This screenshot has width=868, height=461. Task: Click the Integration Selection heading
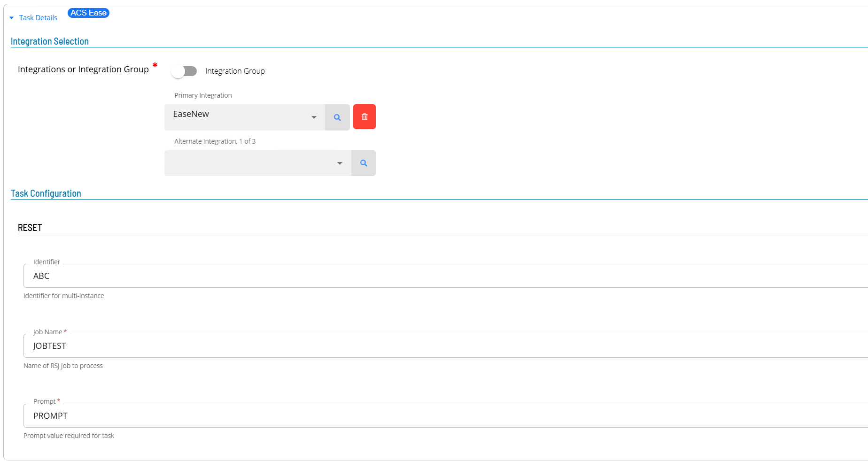click(x=50, y=41)
